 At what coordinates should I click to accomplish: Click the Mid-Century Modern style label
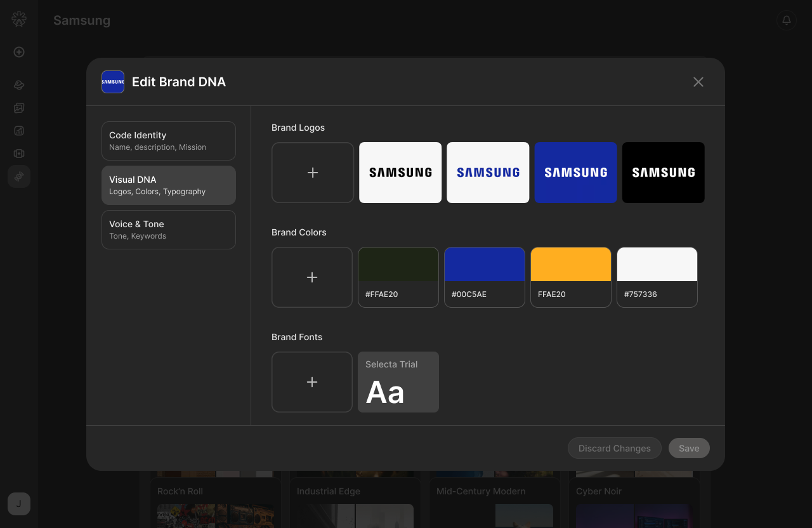point(481,491)
